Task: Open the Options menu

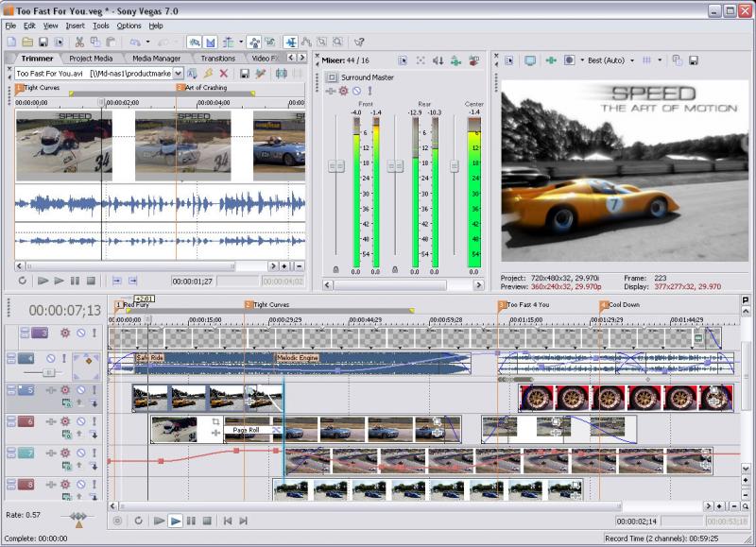Action: pyautogui.click(x=129, y=26)
